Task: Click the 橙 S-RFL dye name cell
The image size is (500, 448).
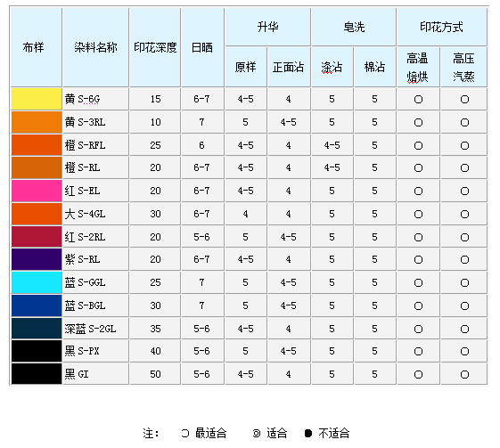Action: (96, 145)
